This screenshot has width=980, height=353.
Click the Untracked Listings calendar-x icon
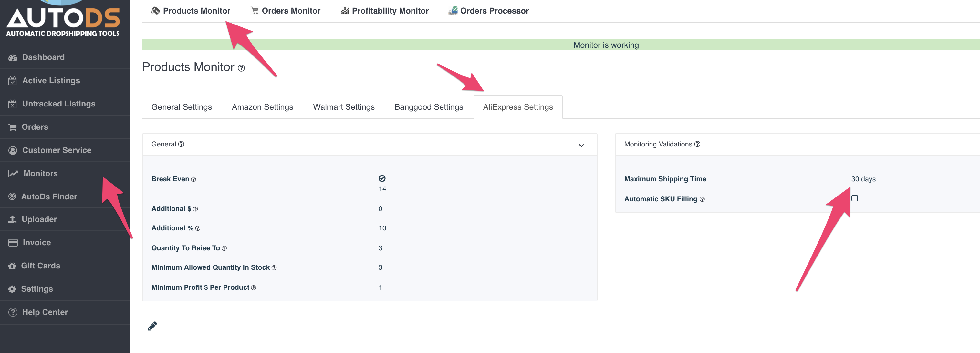[x=13, y=104]
